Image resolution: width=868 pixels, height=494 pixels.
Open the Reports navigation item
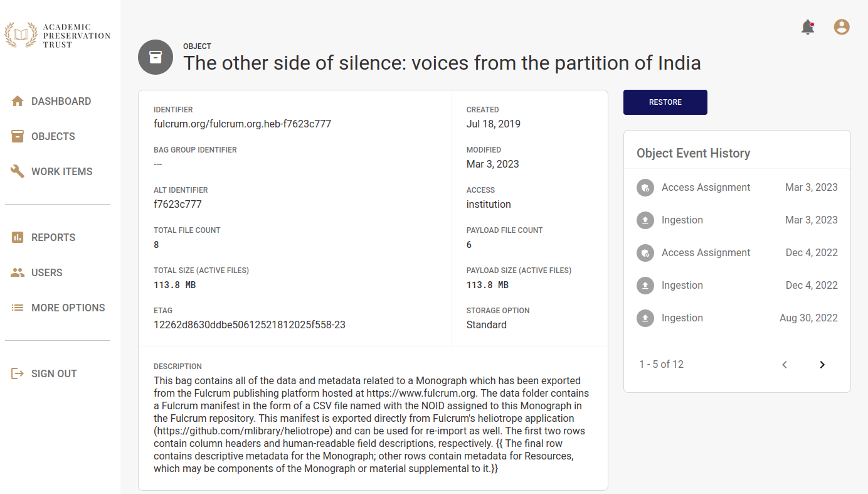click(53, 237)
